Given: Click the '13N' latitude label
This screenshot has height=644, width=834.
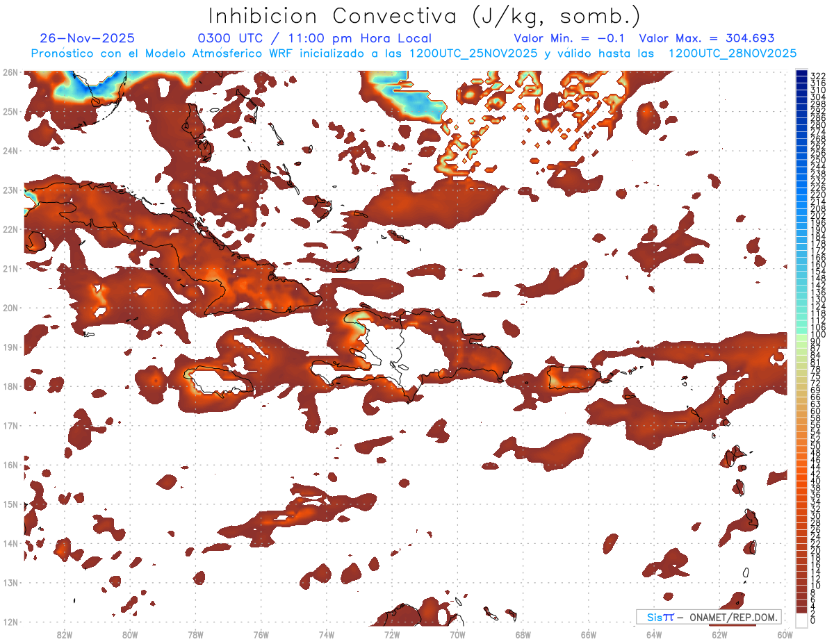Looking at the screenshot, I should coord(10,582).
